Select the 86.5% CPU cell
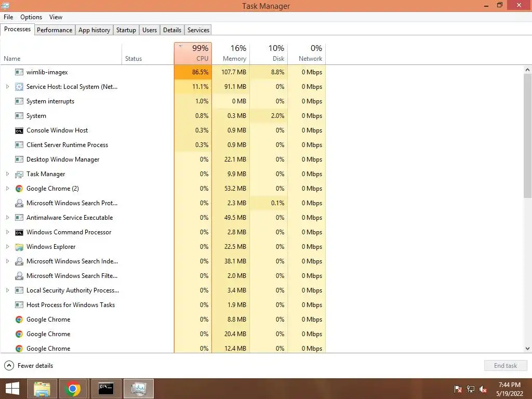This screenshot has height=399, width=532. pos(193,72)
